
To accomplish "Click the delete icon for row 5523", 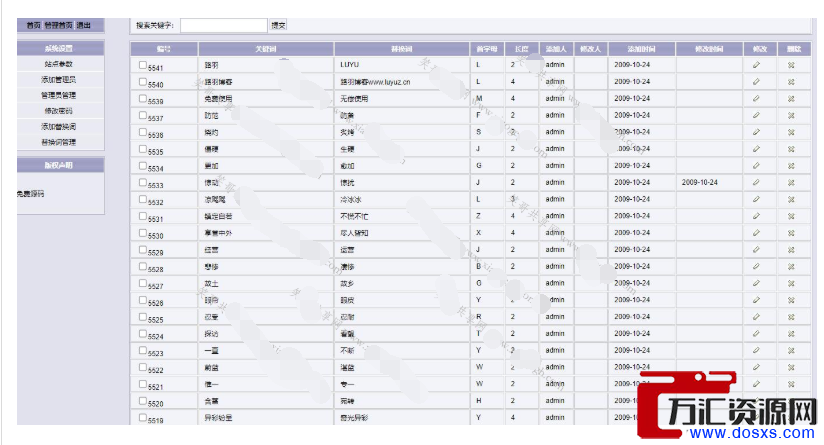I will 791,351.
